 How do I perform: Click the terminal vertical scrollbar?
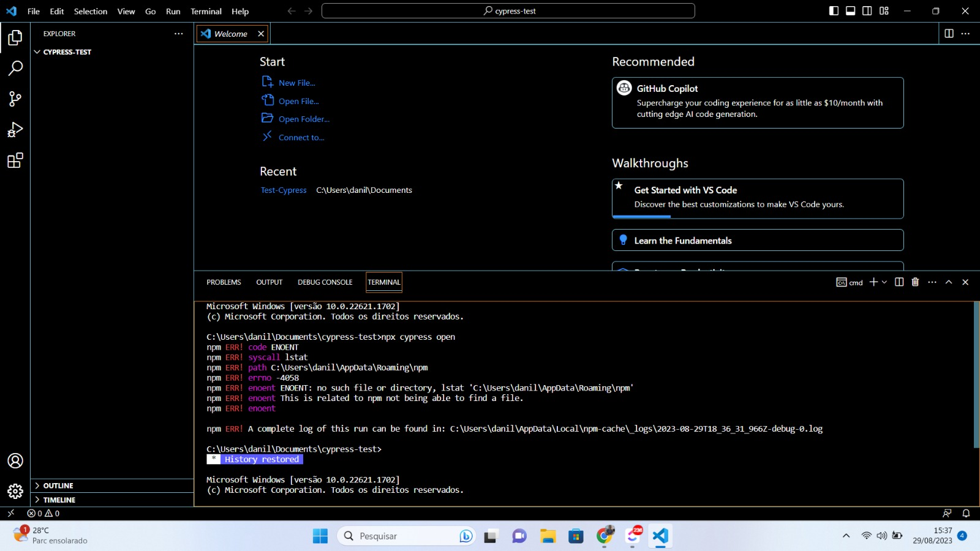click(x=976, y=375)
